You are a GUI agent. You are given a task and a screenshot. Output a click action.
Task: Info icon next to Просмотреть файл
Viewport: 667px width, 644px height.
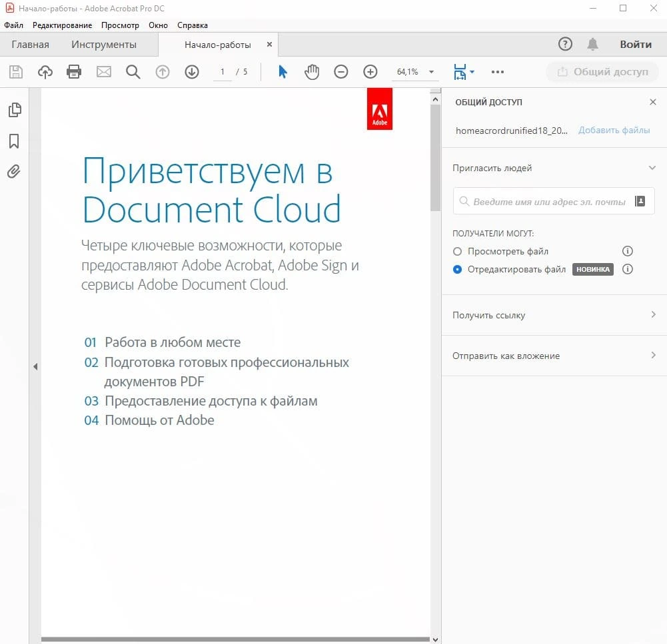click(628, 251)
